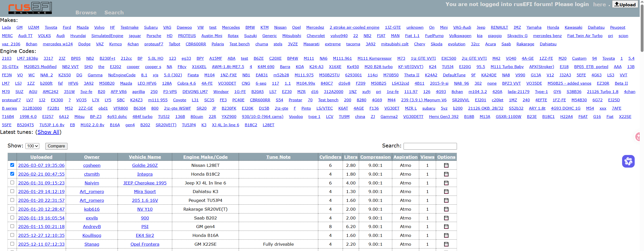Viewport: 644px width, 251px height.
Task: Open the Show All latest tunes link
Action: click(48, 132)
